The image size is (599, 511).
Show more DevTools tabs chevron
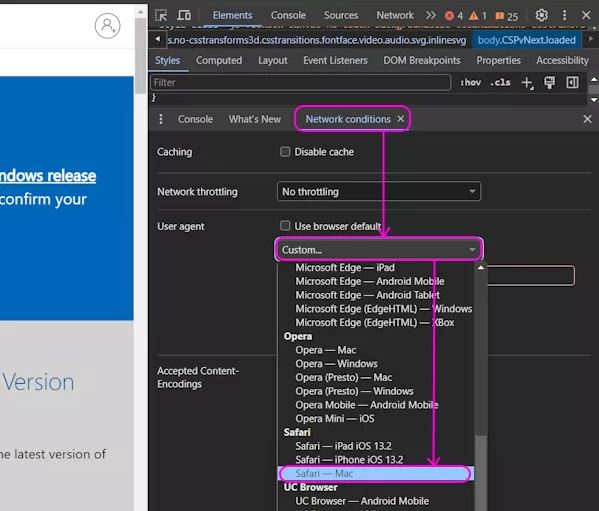pyautogui.click(x=431, y=15)
